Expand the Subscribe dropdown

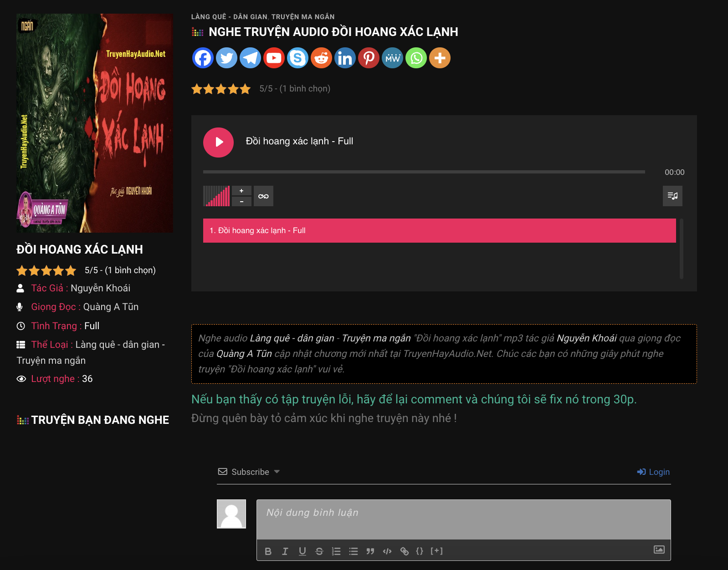click(249, 472)
